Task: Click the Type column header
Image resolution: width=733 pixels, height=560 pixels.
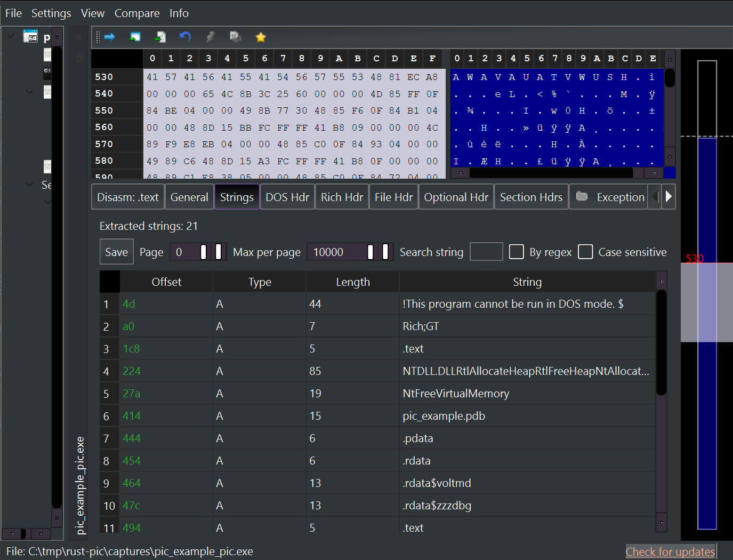Action: click(260, 282)
